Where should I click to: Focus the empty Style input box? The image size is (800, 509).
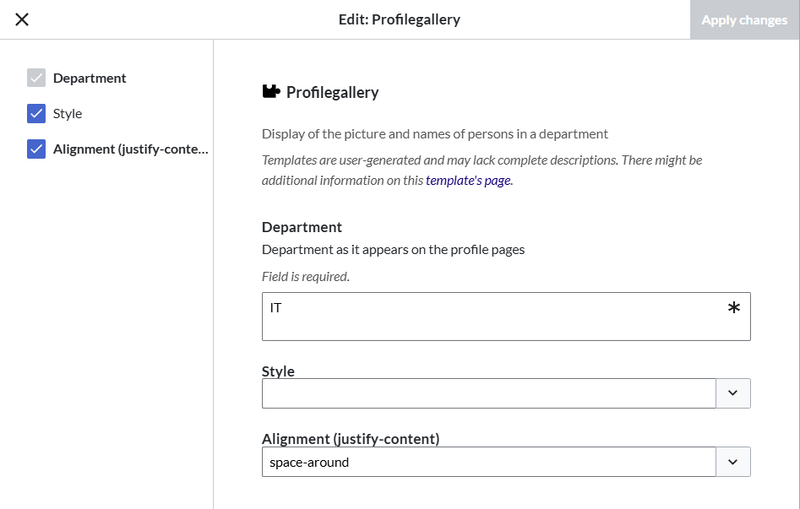point(489,393)
